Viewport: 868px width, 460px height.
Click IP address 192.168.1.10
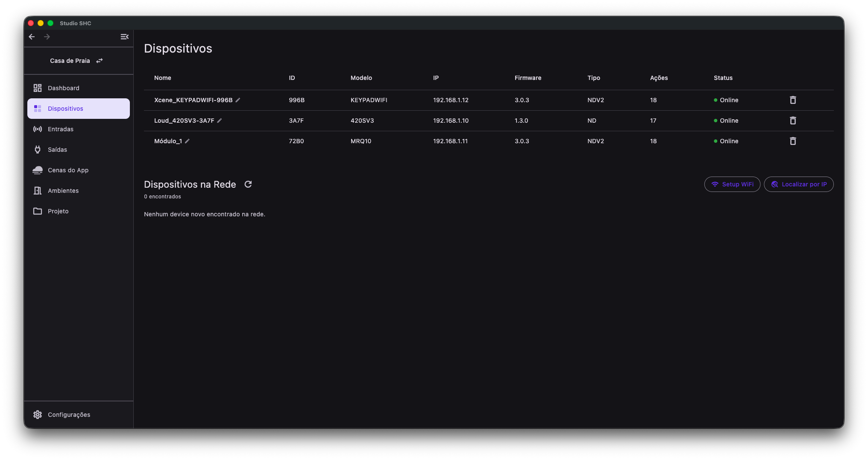point(451,121)
